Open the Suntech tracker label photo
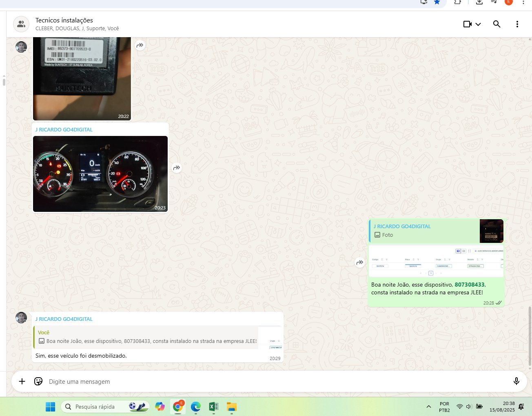 [x=82, y=78]
